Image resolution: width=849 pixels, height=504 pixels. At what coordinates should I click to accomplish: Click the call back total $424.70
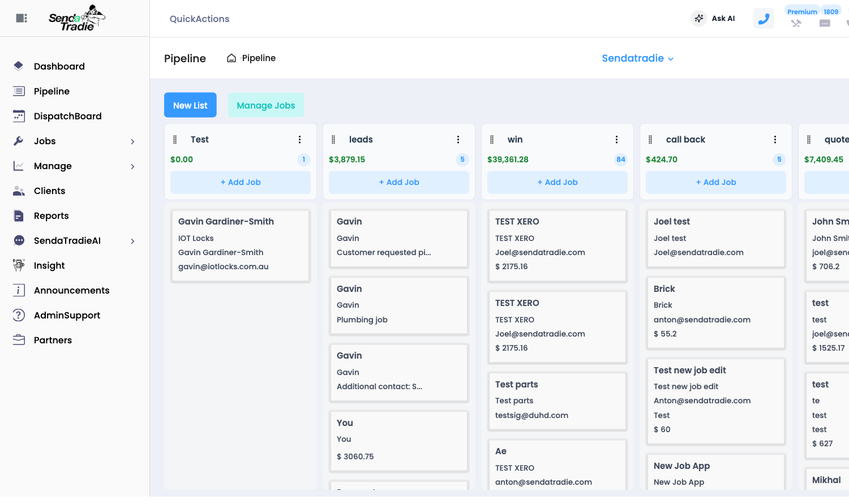coord(662,160)
